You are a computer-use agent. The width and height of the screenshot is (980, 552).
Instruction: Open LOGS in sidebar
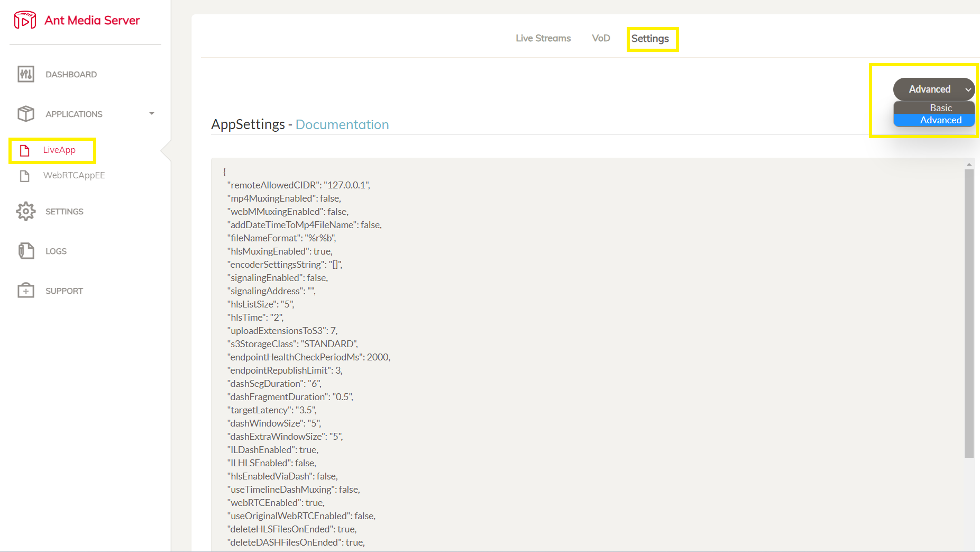[x=56, y=251]
